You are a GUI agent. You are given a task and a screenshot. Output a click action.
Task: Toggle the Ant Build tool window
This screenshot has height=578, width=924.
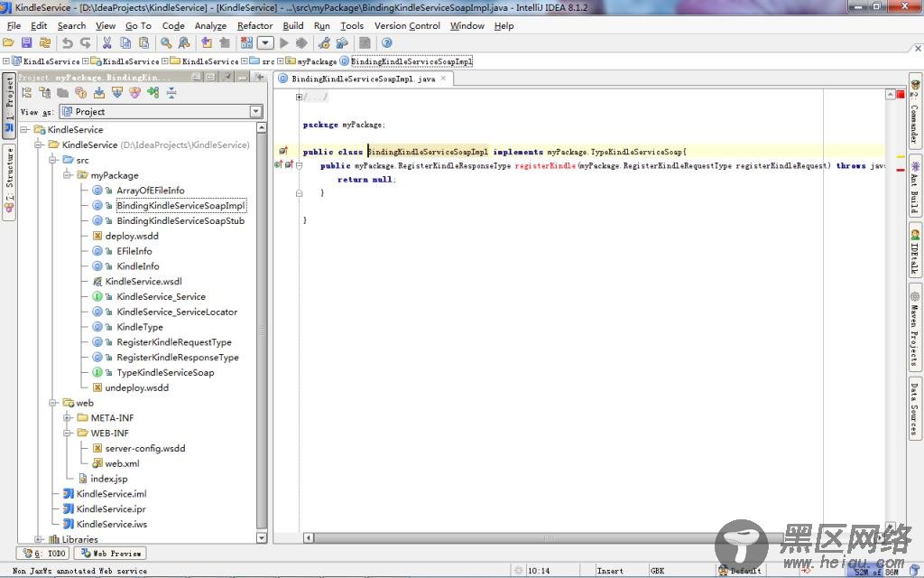(915, 186)
